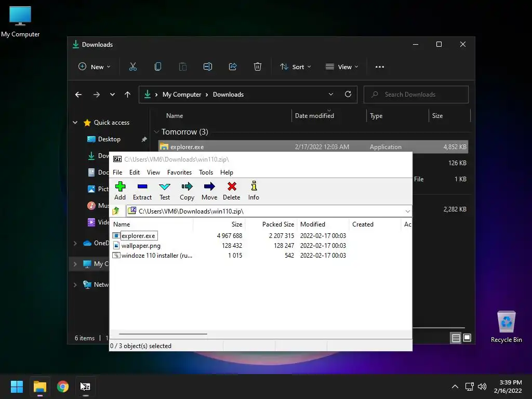The image size is (532, 399).
Task: Open the volume control in system tray
Action: 482,387
